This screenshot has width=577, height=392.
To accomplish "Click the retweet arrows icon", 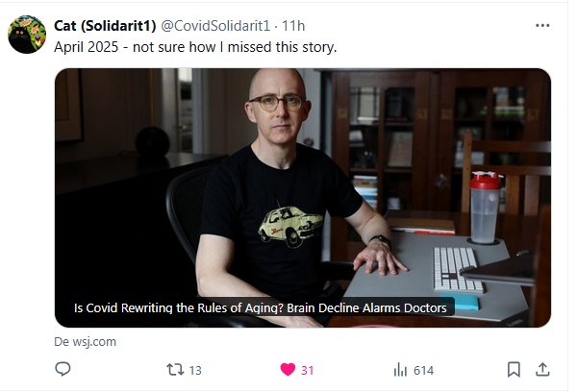I will click(175, 369).
